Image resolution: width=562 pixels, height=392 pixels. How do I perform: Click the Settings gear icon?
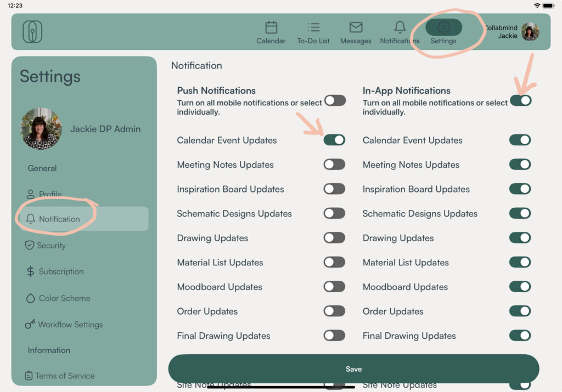[443, 27]
